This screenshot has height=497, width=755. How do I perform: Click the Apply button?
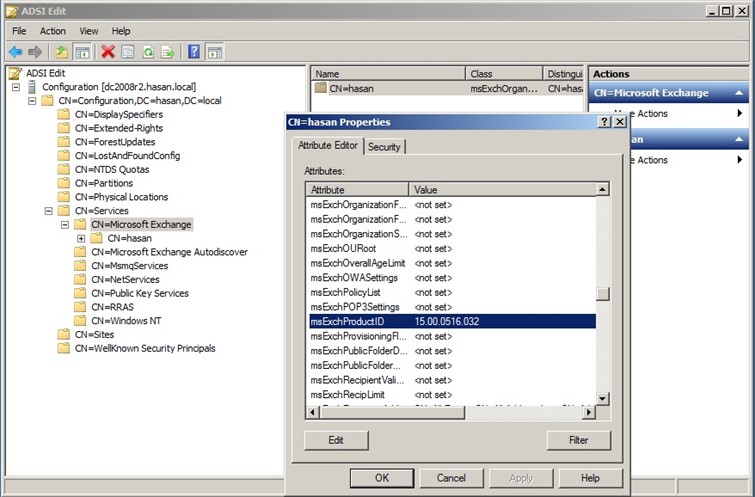coord(521,478)
